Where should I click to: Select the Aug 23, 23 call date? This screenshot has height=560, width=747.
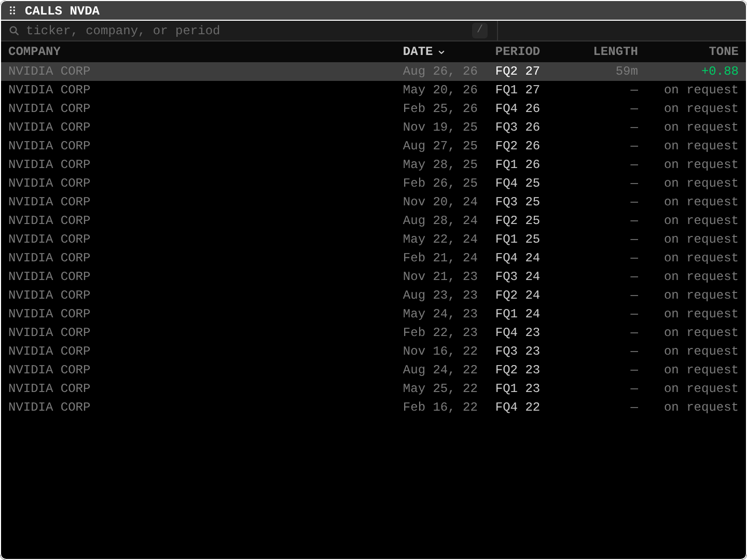tap(440, 295)
